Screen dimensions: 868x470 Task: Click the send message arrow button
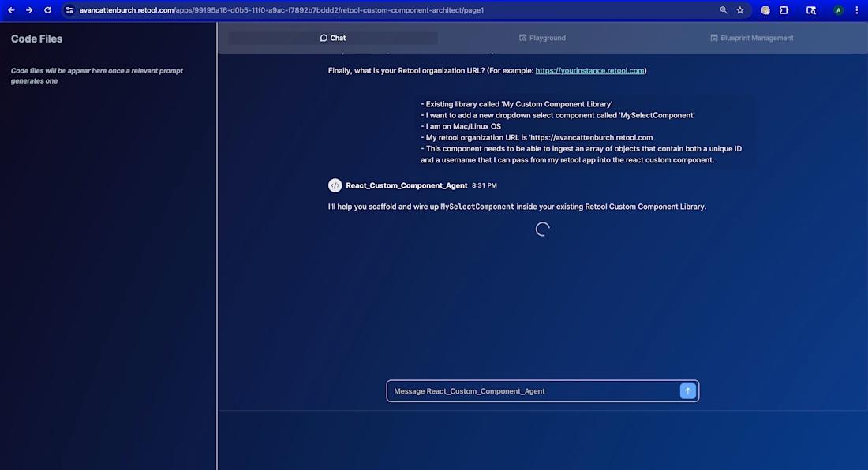point(687,391)
